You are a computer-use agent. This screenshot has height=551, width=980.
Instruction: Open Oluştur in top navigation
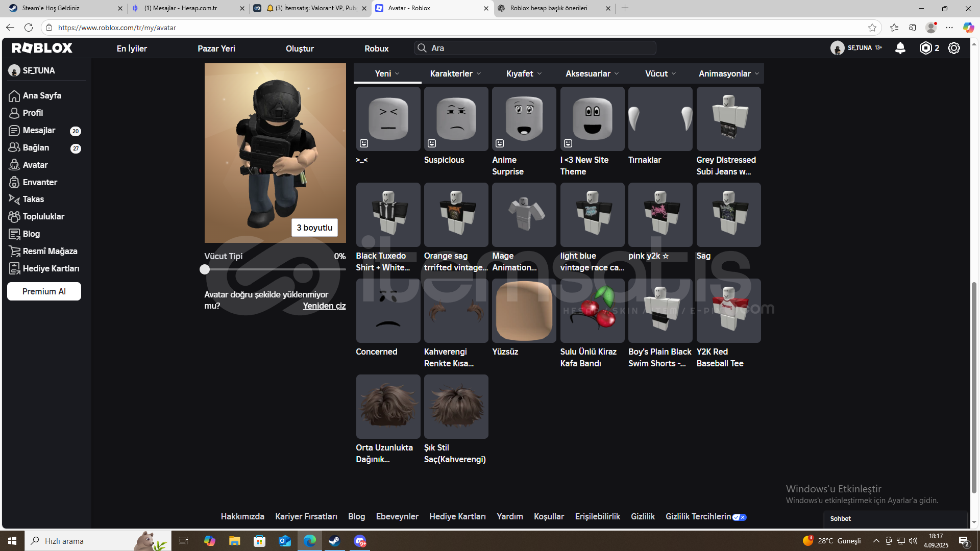(x=300, y=48)
